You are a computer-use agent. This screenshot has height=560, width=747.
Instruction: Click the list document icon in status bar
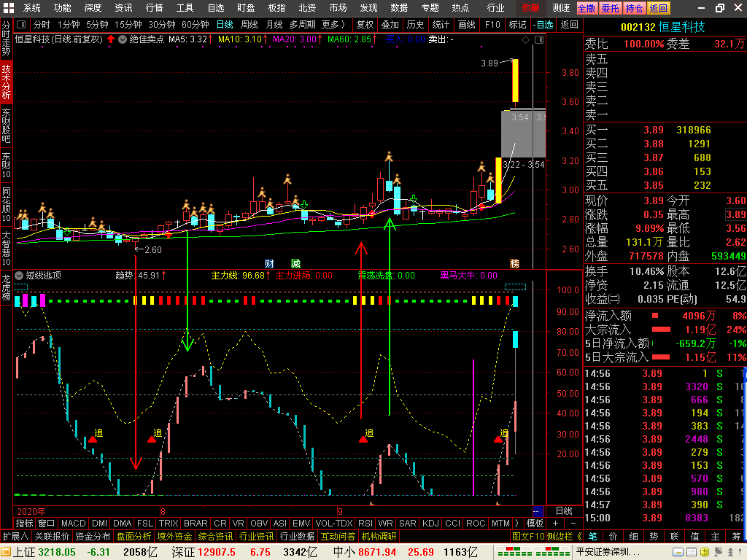point(692,552)
